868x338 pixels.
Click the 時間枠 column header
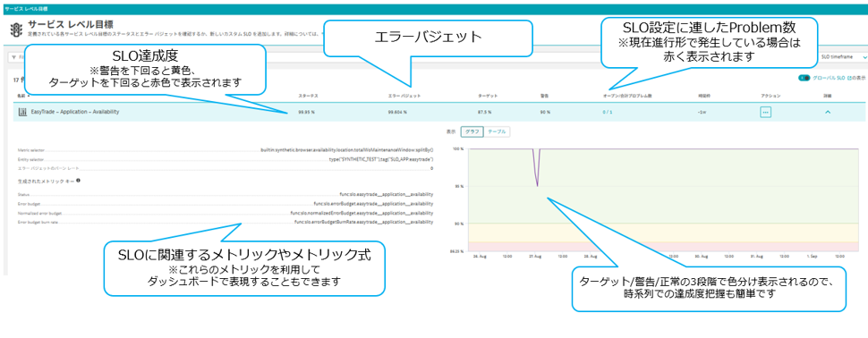tap(703, 96)
